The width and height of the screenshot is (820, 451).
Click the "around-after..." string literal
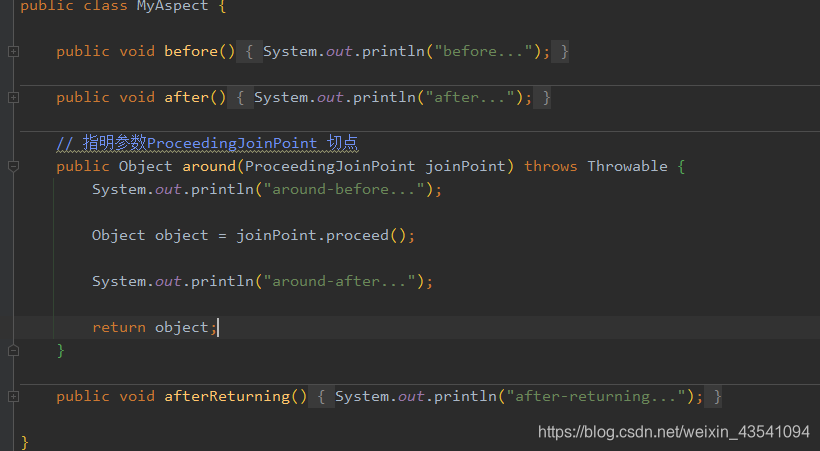(339, 281)
